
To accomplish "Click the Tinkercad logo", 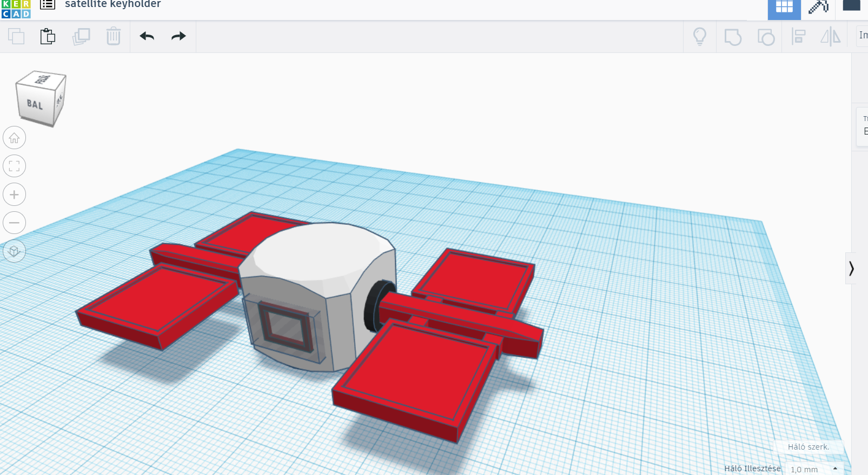I will pyautogui.click(x=16, y=9).
